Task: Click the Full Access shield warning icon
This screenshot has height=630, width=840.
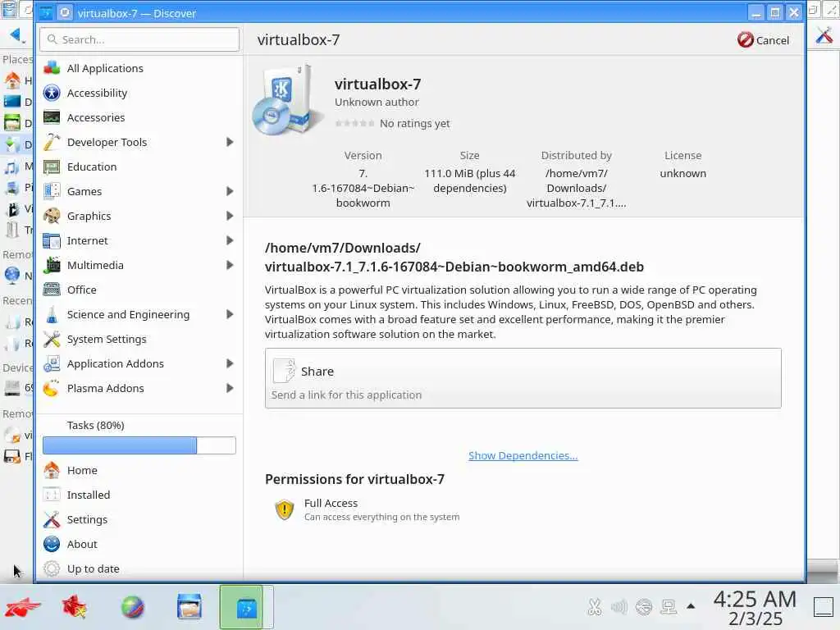Action: pyautogui.click(x=285, y=509)
